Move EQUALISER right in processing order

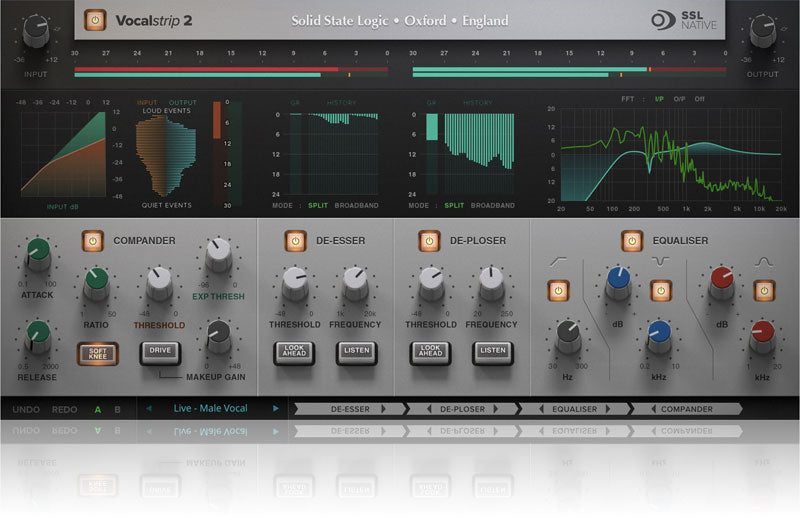point(608,409)
